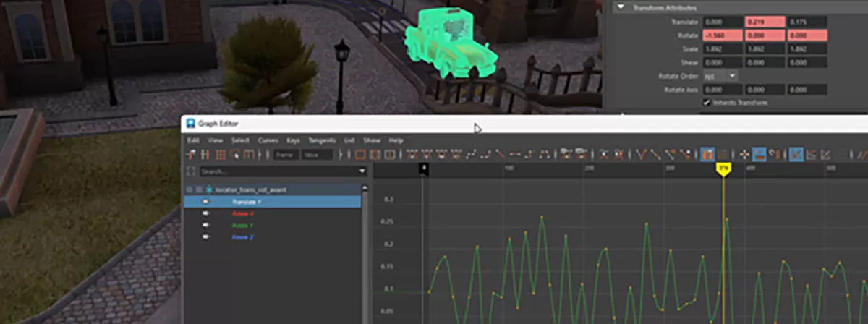Select the Insert Keys tool icon
Image resolution: width=868 pixels, height=324 pixels.
point(206,155)
